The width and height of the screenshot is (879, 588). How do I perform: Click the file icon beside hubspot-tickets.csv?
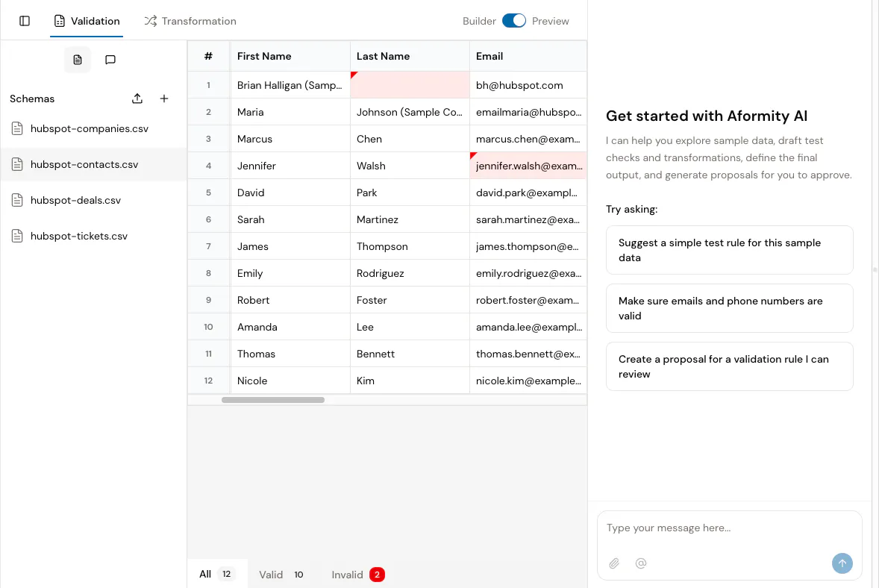click(17, 236)
